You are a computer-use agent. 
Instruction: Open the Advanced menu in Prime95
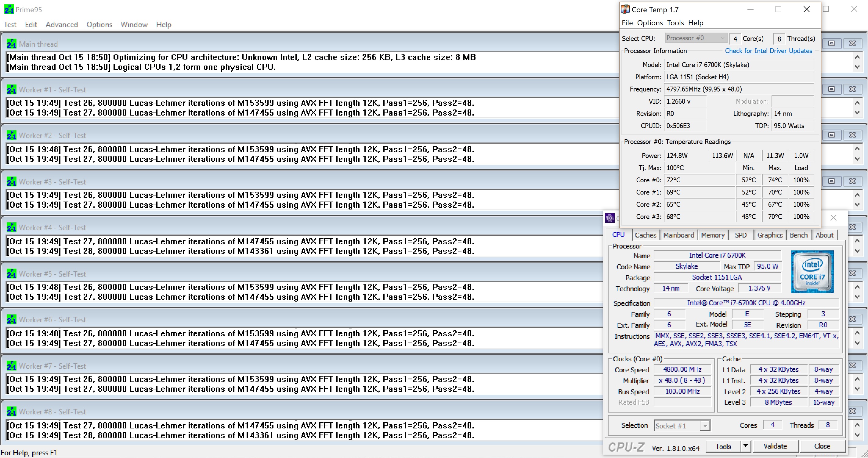point(62,25)
